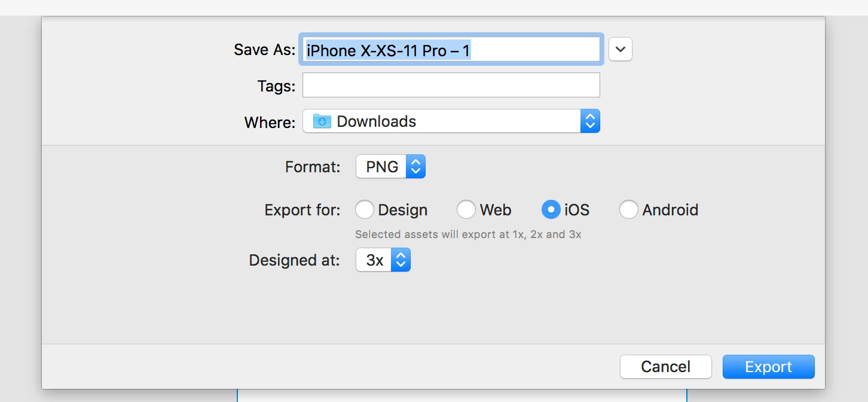
Task: Click the Web label text
Action: tap(496, 210)
